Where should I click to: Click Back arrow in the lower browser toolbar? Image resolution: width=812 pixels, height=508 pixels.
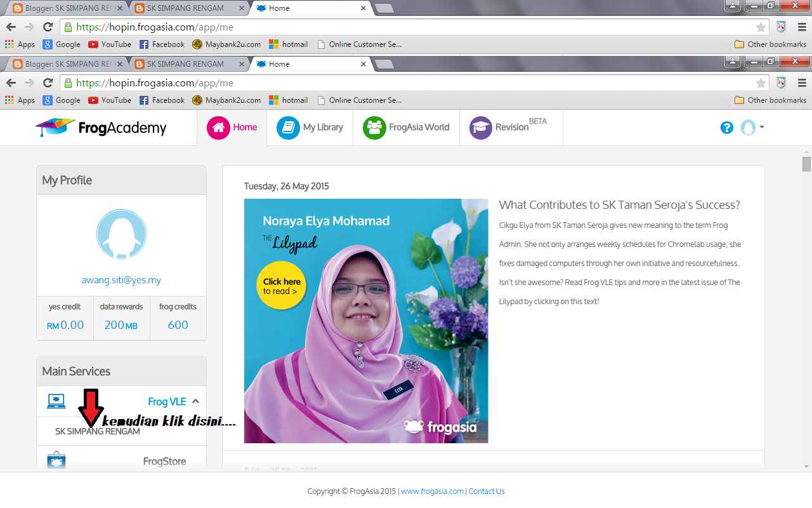point(11,83)
